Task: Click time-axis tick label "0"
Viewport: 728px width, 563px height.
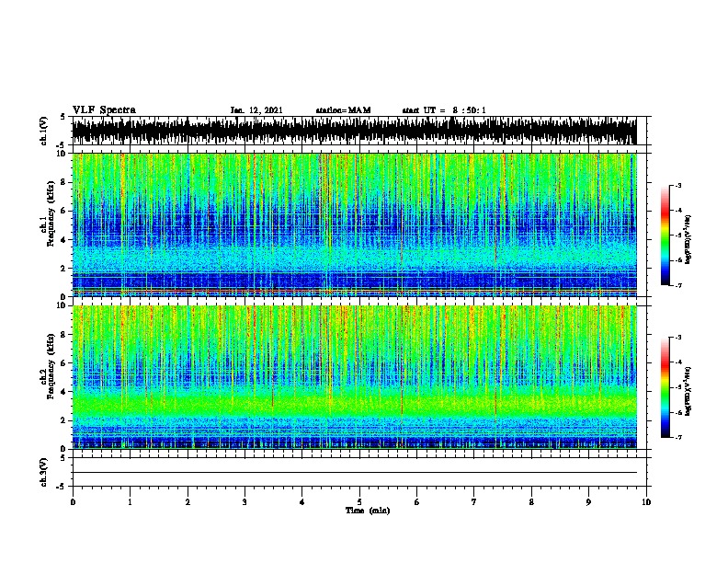Action: 73,502
